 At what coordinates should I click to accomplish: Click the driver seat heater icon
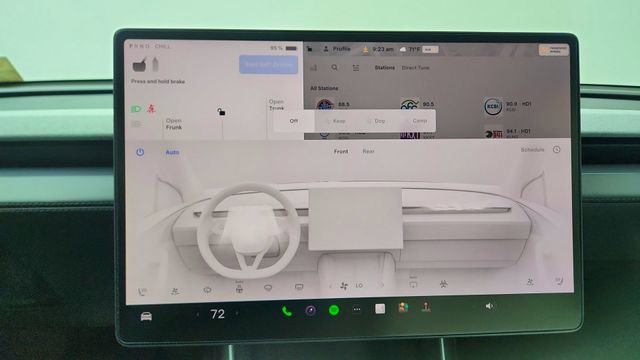coord(142,291)
